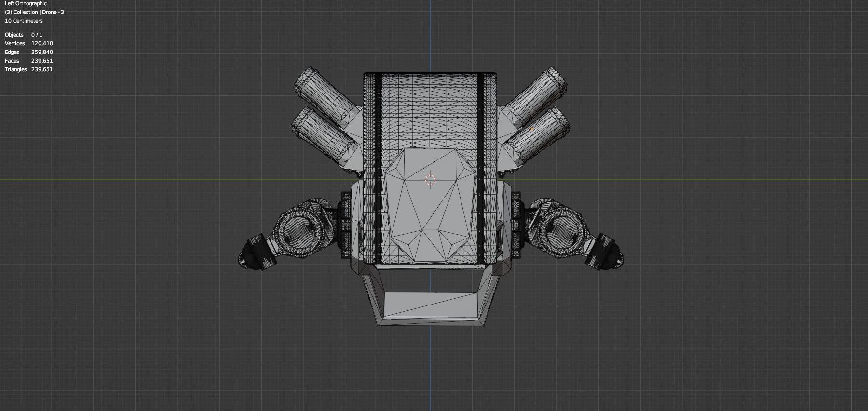This screenshot has height=411, width=868.
Task: Click the "Left Orthographic" view label
Action: 26,3
